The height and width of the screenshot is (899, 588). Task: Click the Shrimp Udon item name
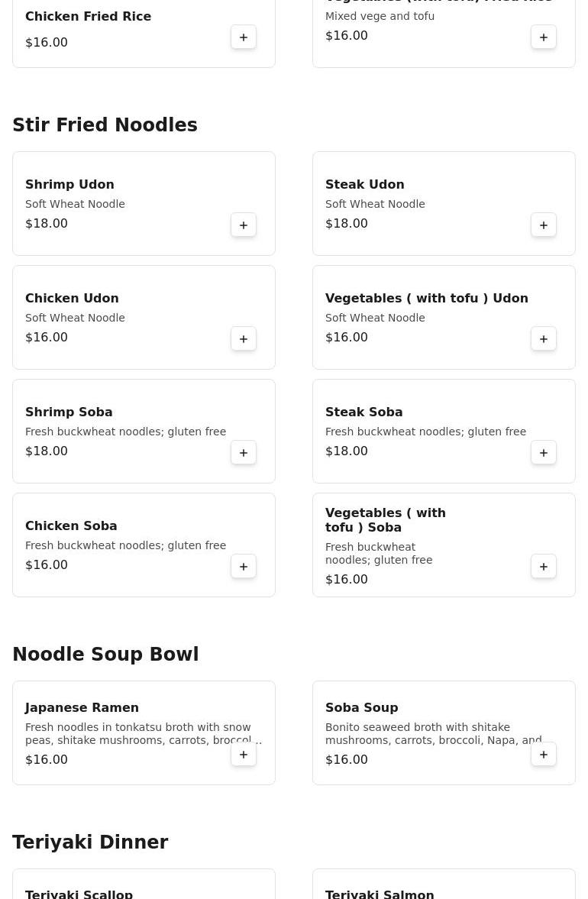click(69, 184)
